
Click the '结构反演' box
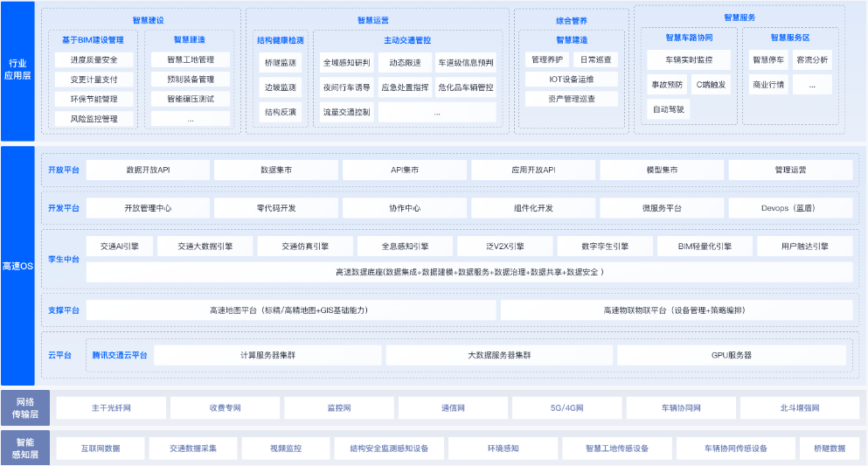click(x=280, y=112)
